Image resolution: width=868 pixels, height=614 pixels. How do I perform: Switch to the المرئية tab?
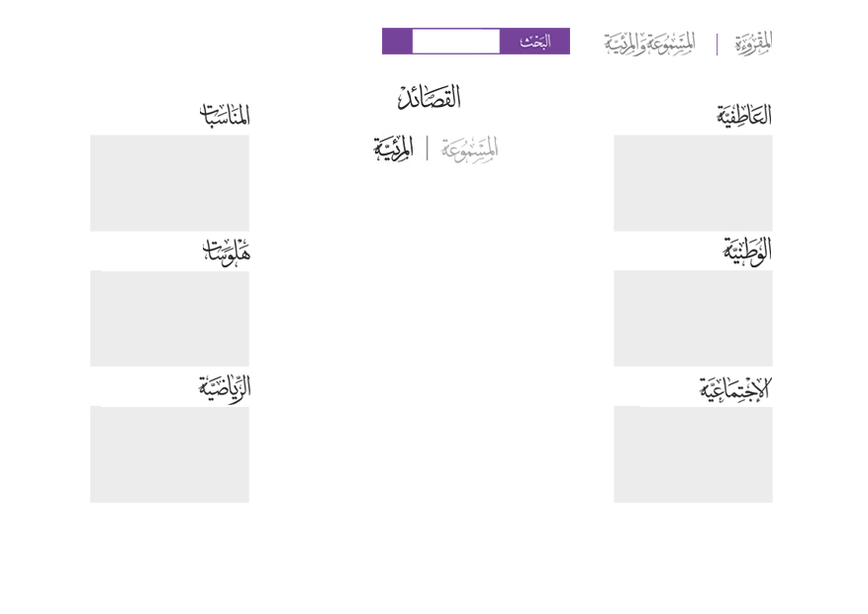[x=394, y=149]
